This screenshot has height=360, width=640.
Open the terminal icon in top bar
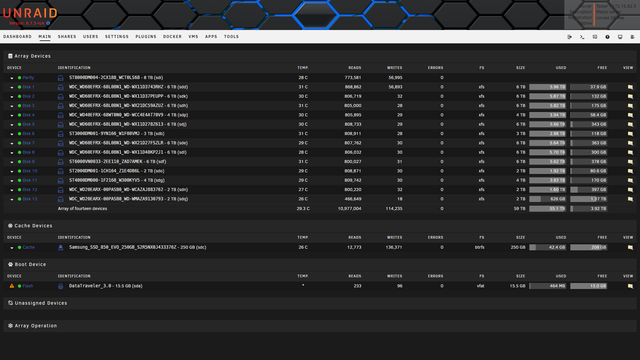[x=582, y=37]
